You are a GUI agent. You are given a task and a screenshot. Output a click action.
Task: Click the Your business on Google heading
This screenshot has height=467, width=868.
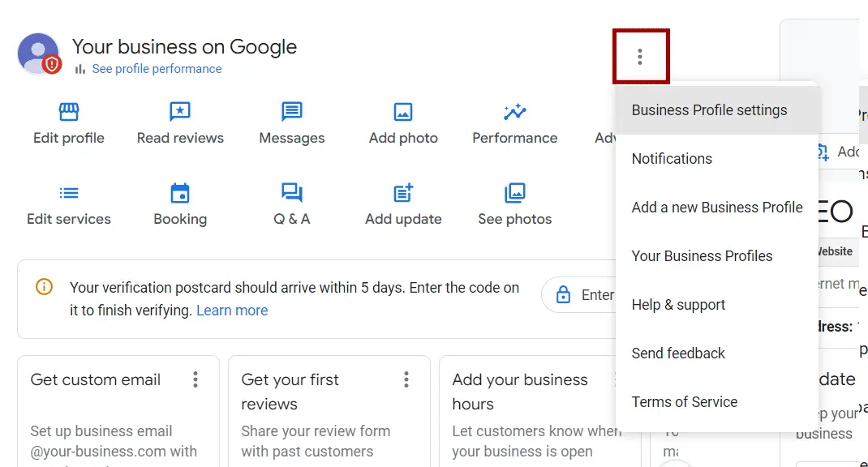pos(184,47)
